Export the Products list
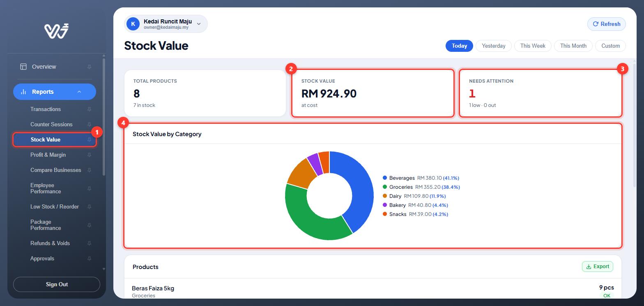The width and height of the screenshot is (644, 306). 598,267
